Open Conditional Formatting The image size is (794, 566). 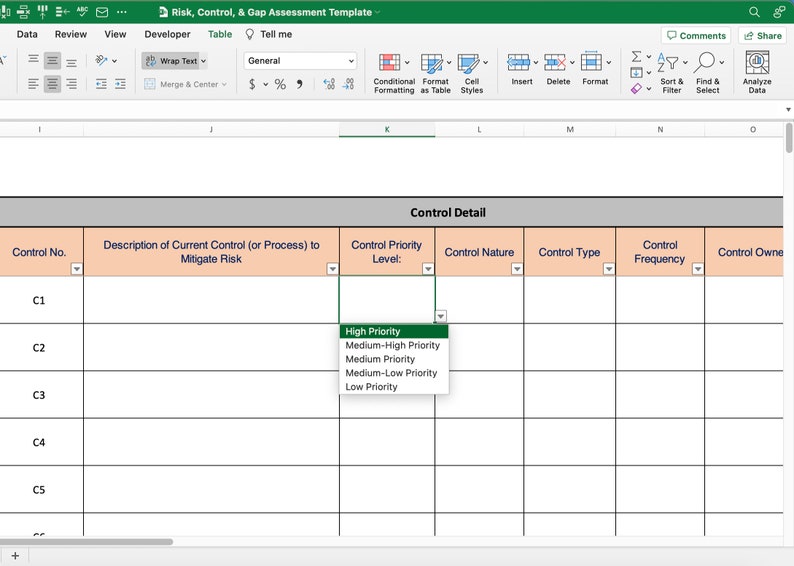point(393,73)
